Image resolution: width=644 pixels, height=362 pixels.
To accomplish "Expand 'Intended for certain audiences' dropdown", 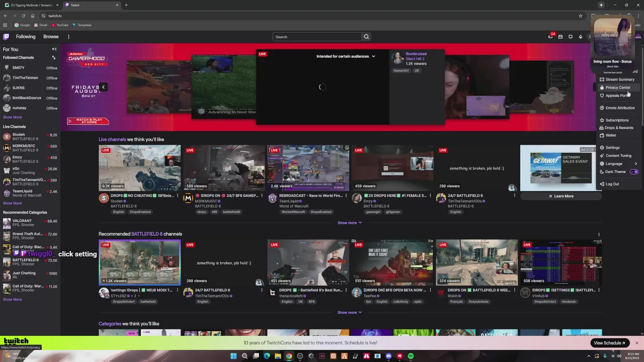I will pyautogui.click(x=346, y=56).
